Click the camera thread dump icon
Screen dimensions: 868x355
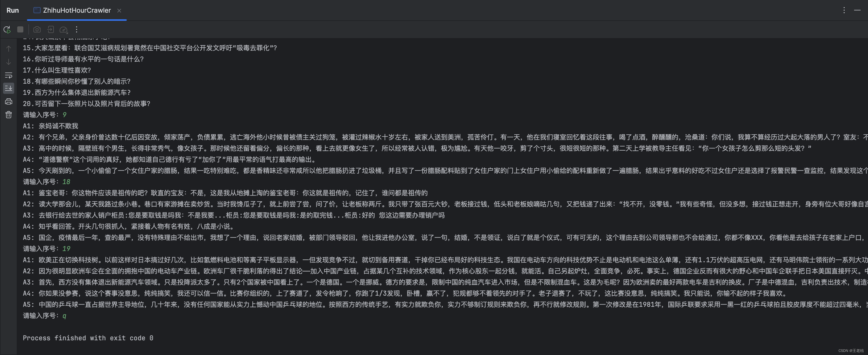(37, 30)
